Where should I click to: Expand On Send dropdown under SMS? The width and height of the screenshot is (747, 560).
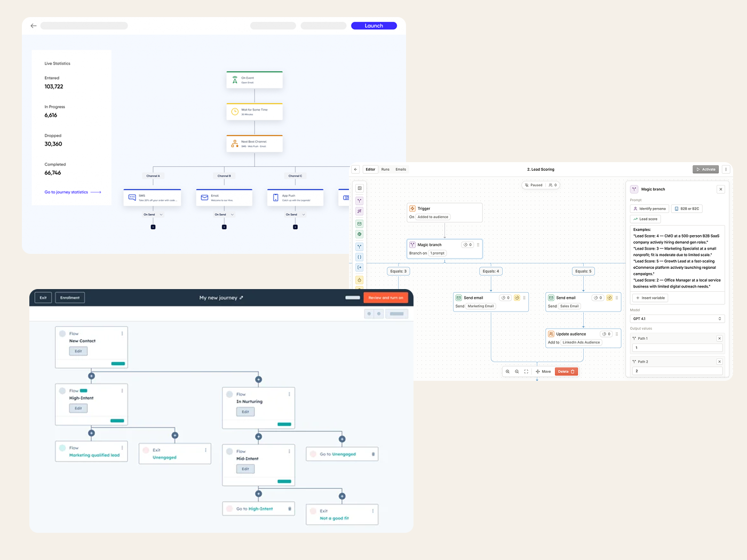point(161,215)
